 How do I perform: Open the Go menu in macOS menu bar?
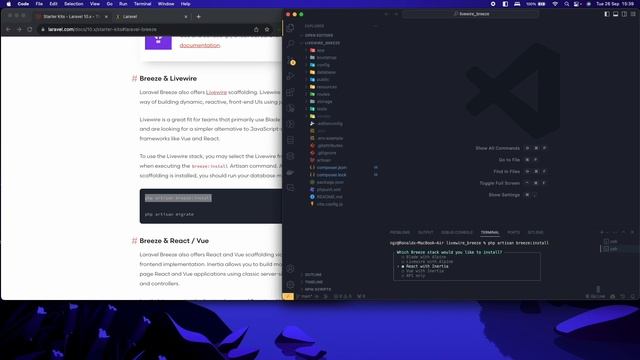(109, 4)
